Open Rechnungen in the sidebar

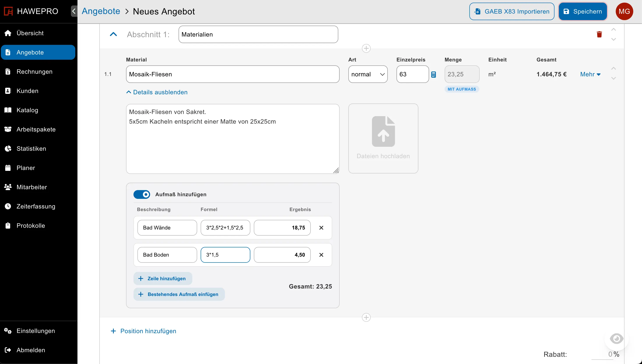coord(35,72)
